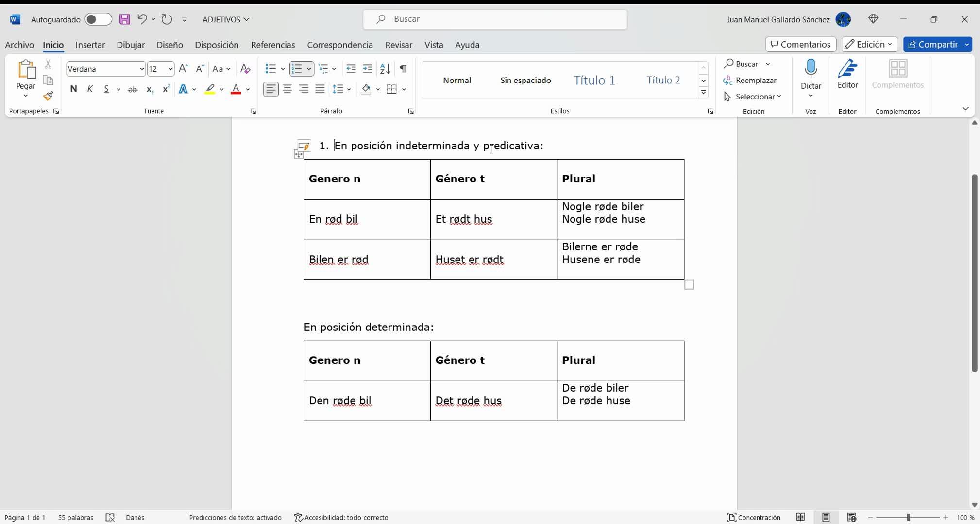Toggle italic with the K button
980x524 pixels.
pyautogui.click(x=90, y=89)
